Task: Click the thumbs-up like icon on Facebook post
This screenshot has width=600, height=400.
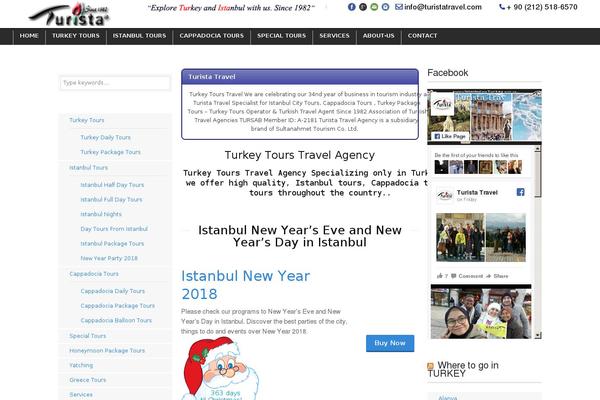Action: pos(440,276)
